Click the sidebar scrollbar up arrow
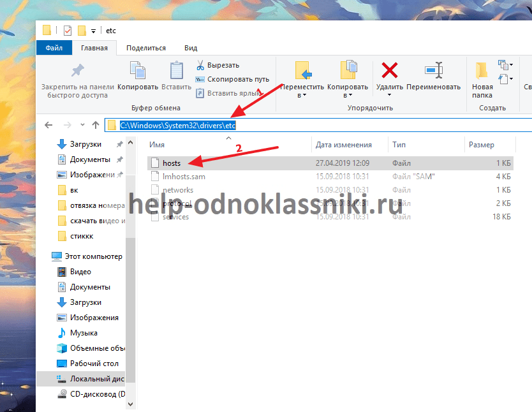 pyautogui.click(x=131, y=143)
